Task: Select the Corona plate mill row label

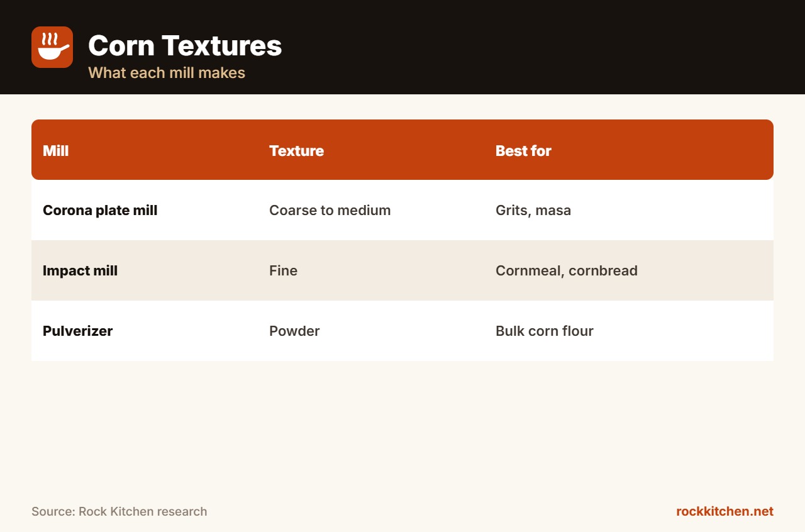Action: (100, 211)
